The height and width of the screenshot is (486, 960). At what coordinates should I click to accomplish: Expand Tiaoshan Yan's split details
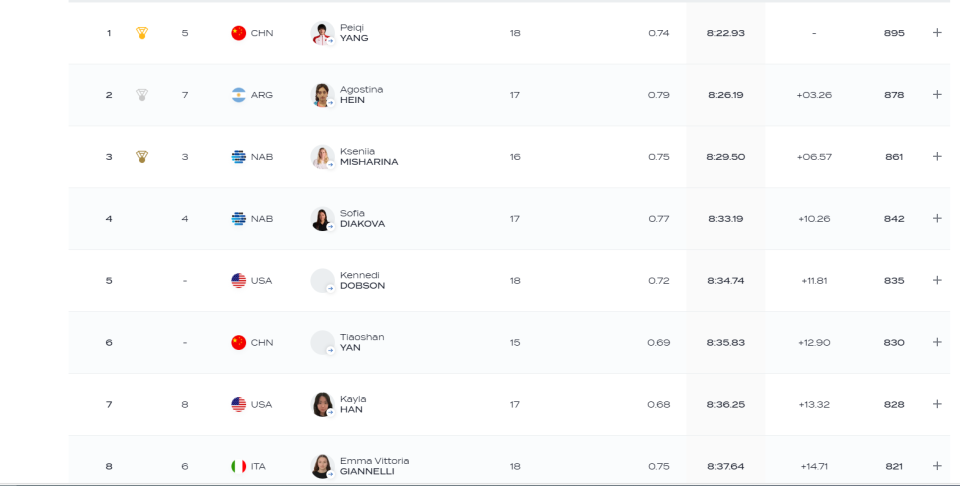pyautogui.click(x=937, y=342)
